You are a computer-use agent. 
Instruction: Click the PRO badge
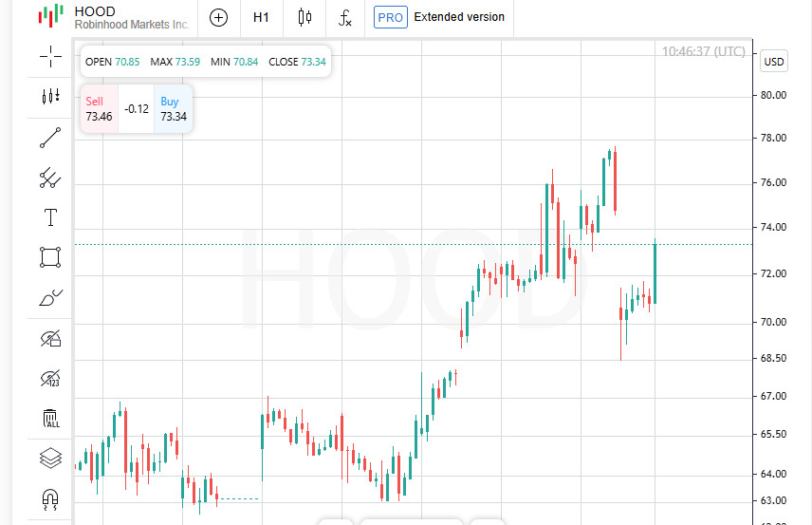tap(391, 18)
